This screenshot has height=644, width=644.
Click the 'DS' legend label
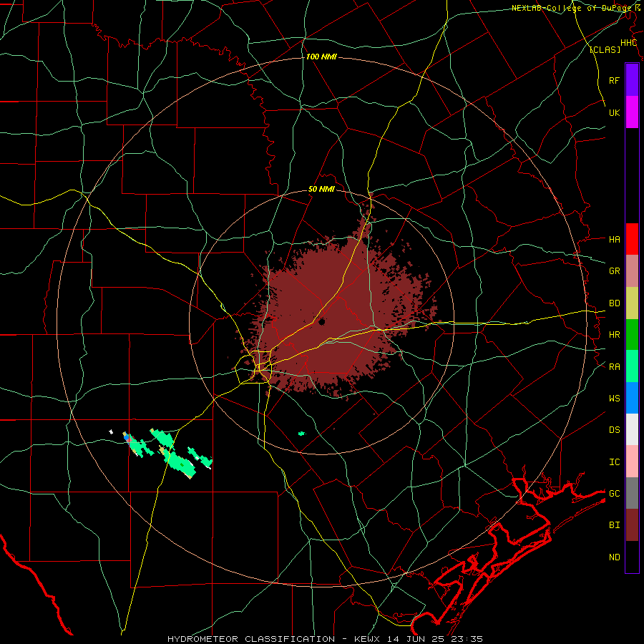614,430
